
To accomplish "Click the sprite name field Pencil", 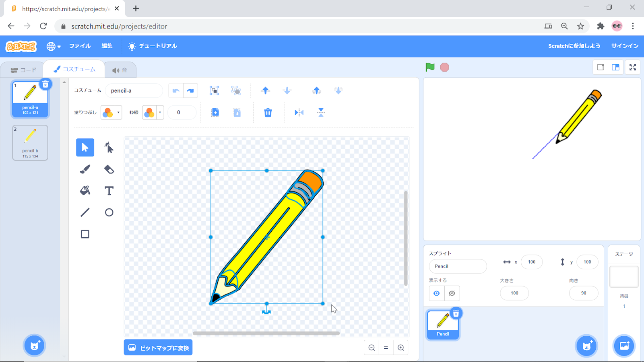I will (x=458, y=266).
